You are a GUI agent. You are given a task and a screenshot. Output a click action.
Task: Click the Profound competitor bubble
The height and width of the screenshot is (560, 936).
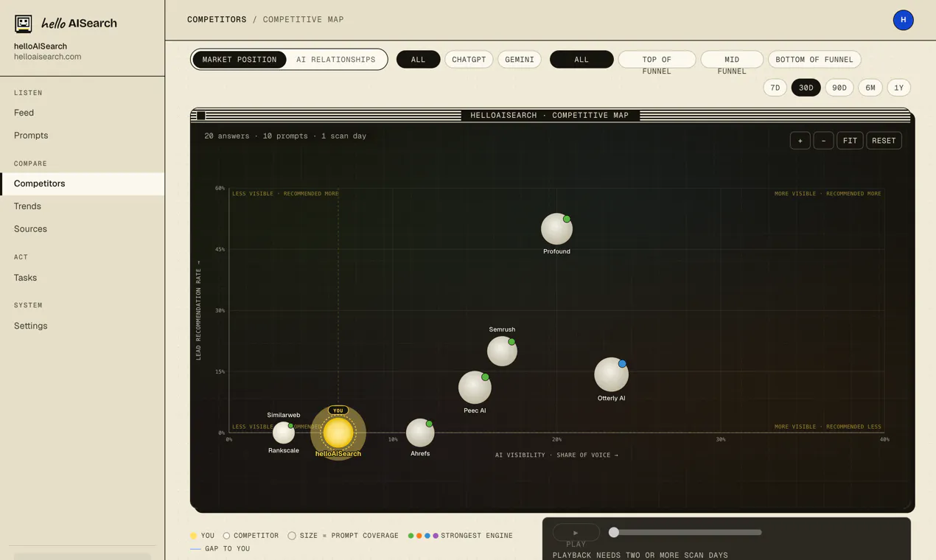556,229
